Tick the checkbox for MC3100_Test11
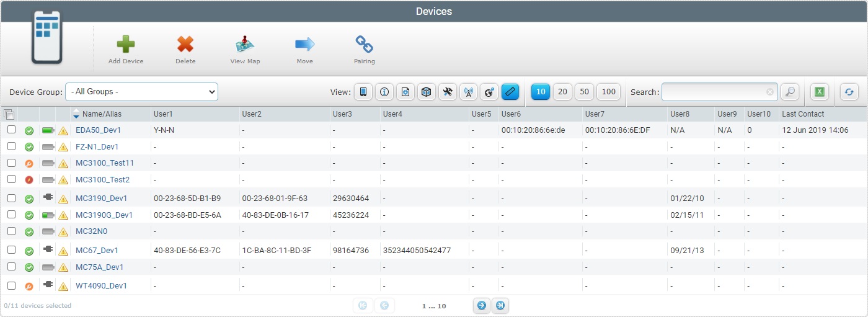This screenshot has width=868, height=317. [x=11, y=163]
